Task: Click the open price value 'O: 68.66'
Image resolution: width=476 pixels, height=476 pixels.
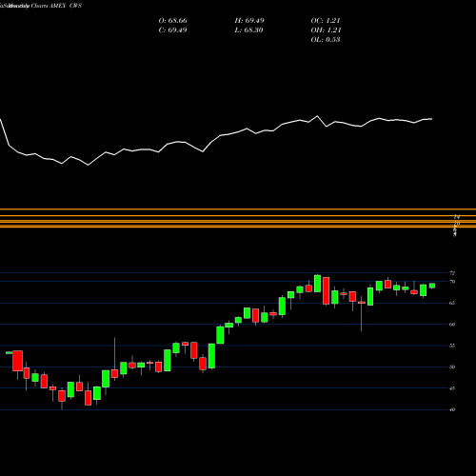Action: [172, 21]
